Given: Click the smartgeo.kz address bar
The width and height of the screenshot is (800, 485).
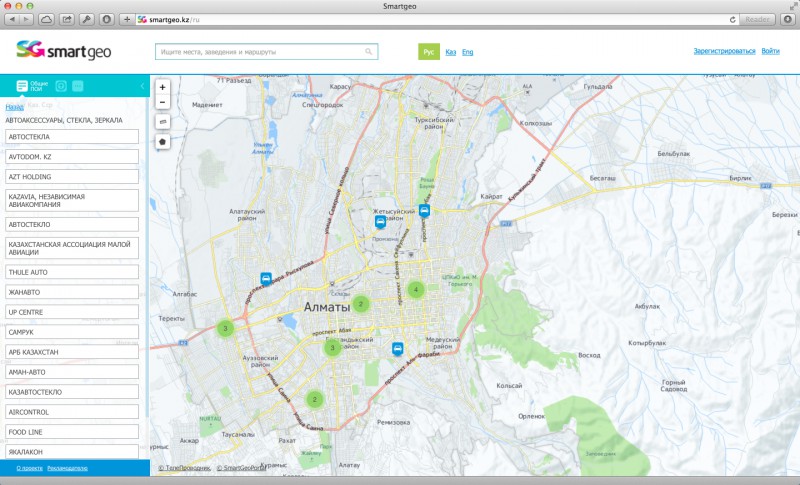Looking at the screenshot, I should [x=434, y=19].
